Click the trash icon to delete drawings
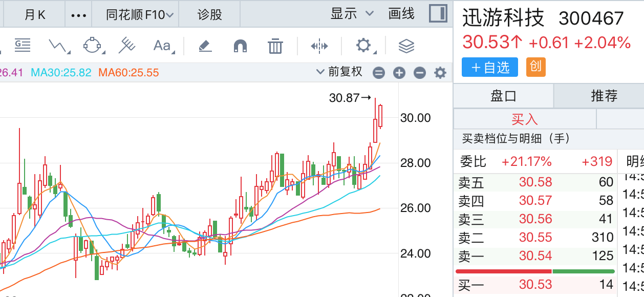The height and width of the screenshot is (297, 644). pos(275,46)
